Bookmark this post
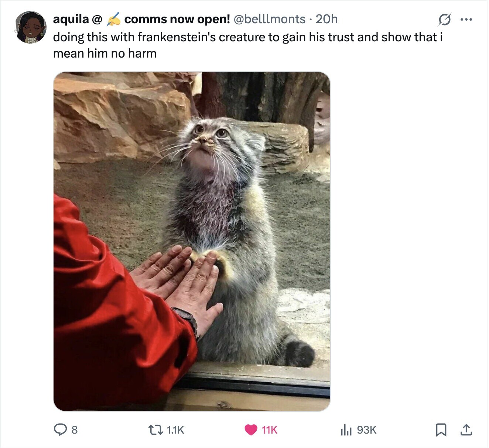 point(441,430)
